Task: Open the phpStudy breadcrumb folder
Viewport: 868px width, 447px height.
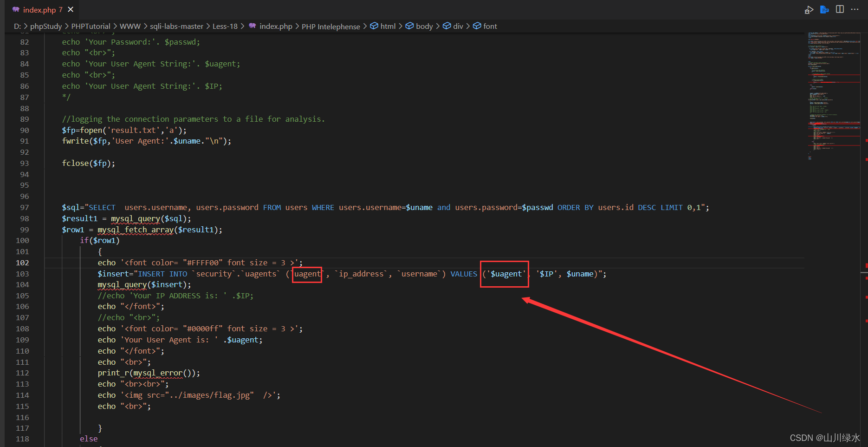Action: [45, 26]
